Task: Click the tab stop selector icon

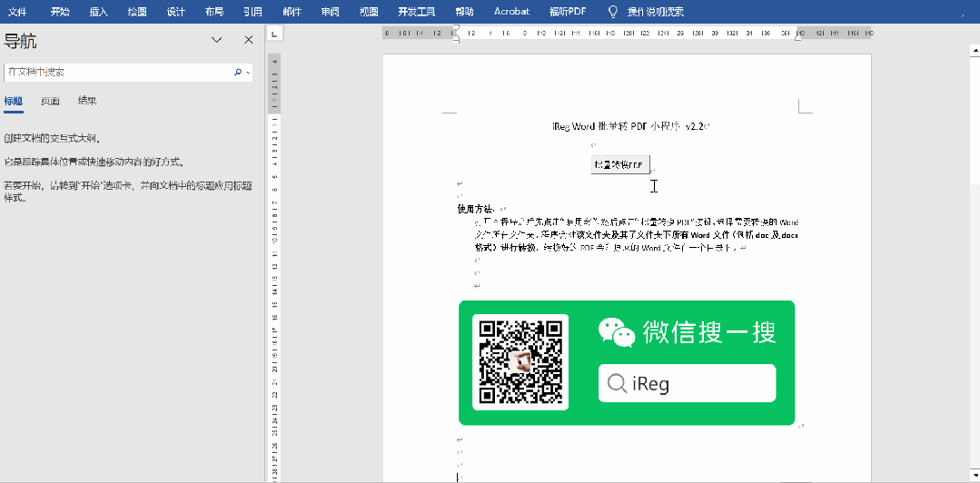Action: coord(275,33)
